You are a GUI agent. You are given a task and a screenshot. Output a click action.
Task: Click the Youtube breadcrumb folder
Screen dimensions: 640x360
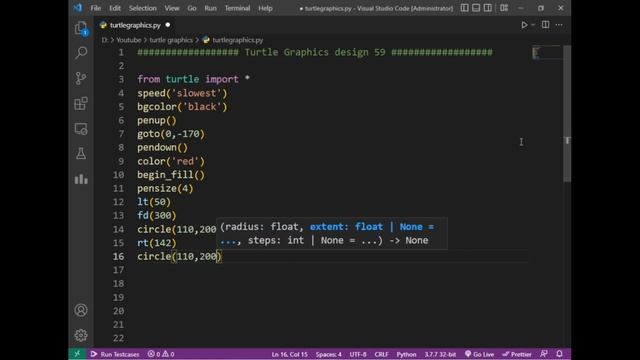click(x=129, y=40)
